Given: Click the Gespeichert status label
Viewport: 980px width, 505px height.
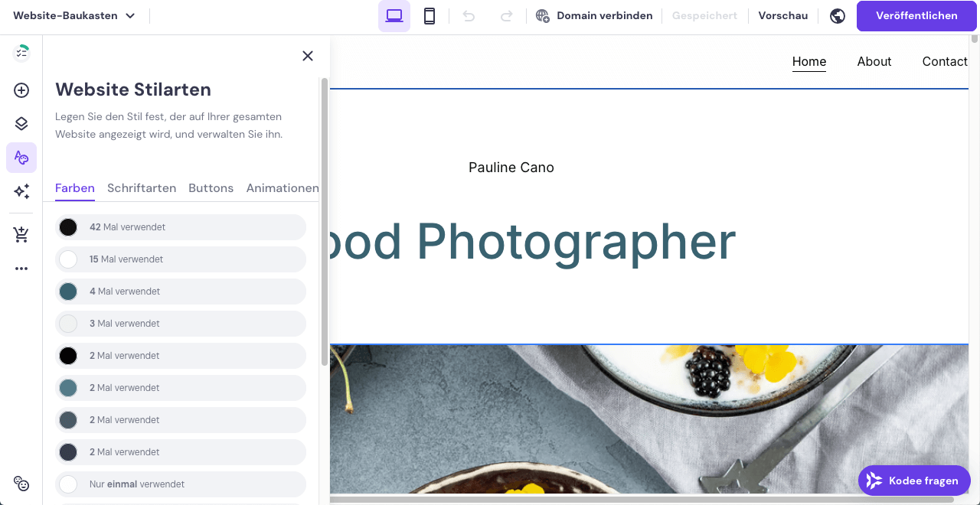Looking at the screenshot, I should (704, 15).
